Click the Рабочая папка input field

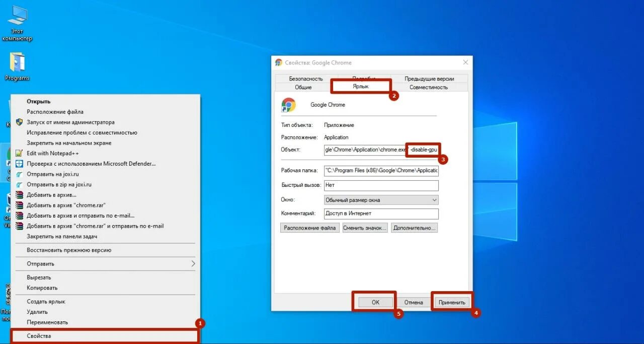click(x=381, y=170)
